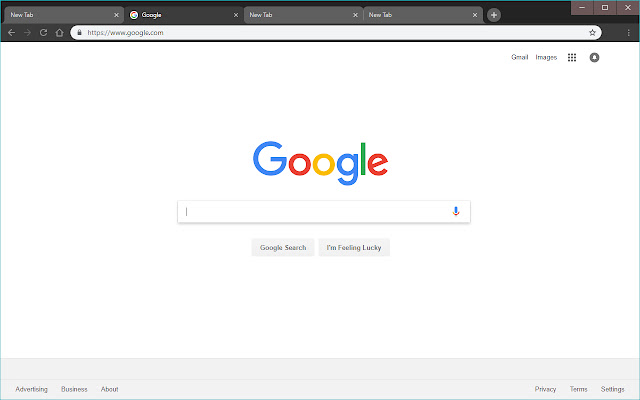Bookmark this page with the star icon
The image size is (640, 400).
pyautogui.click(x=592, y=33)
